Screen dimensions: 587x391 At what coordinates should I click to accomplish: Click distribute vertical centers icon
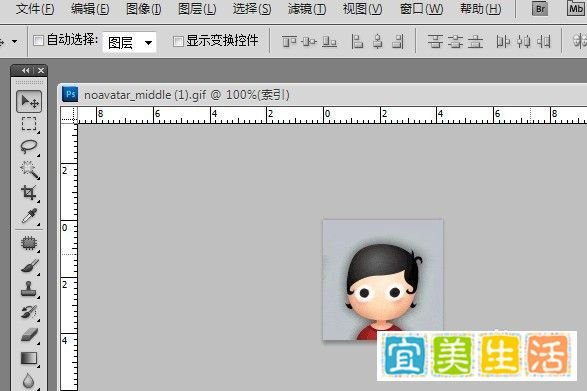tap(455, 41)
